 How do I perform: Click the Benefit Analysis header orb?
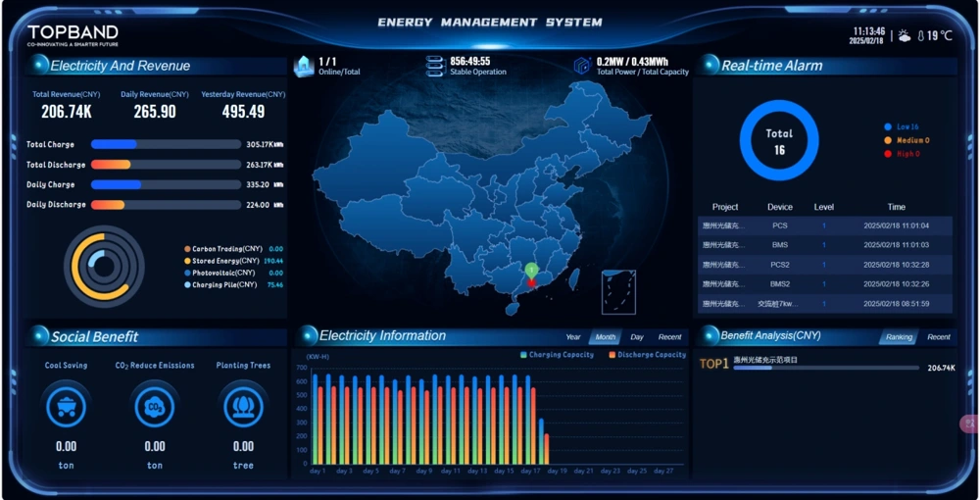[710, 335]
